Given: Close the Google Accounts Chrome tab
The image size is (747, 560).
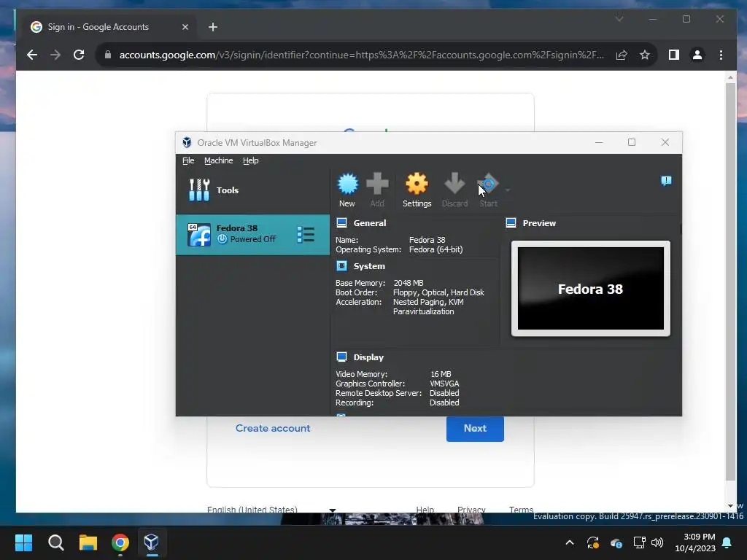Looking at the screenshot, I should [x=185, y=27].
